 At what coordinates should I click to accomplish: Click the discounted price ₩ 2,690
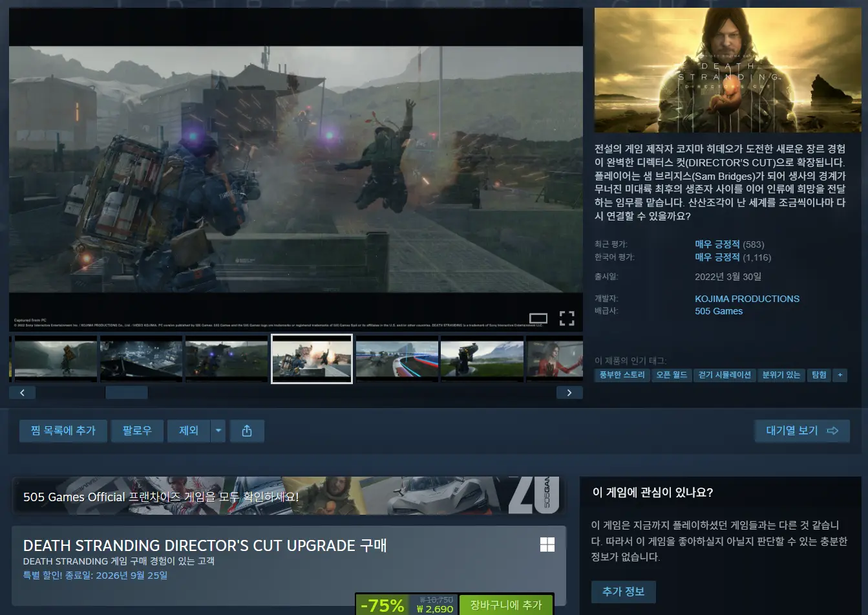pyautogui.click(x=435, y=609)
